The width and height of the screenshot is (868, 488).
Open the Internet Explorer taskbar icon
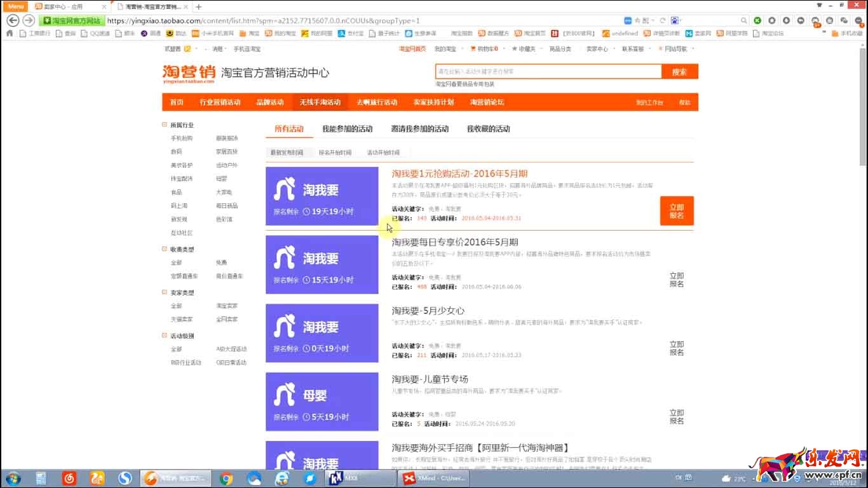(281, 478)
